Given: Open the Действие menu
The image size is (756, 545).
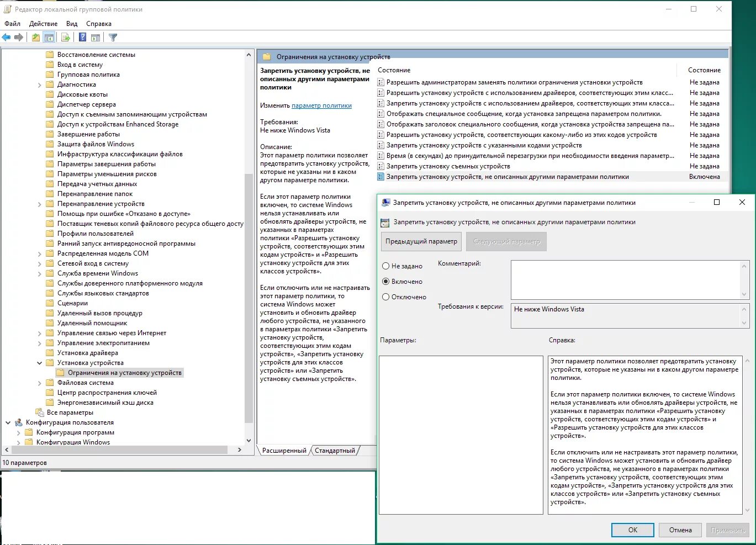Looking at the screenshot, I should (43, 24).
